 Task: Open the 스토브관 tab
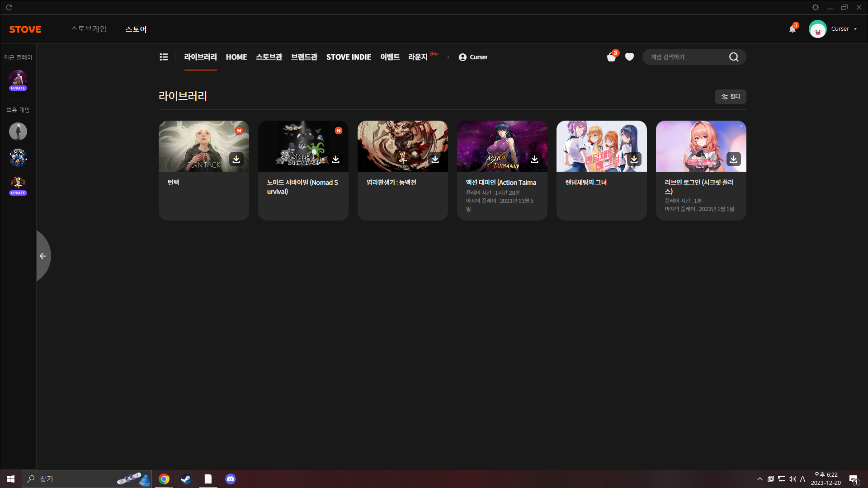[269, 57]
